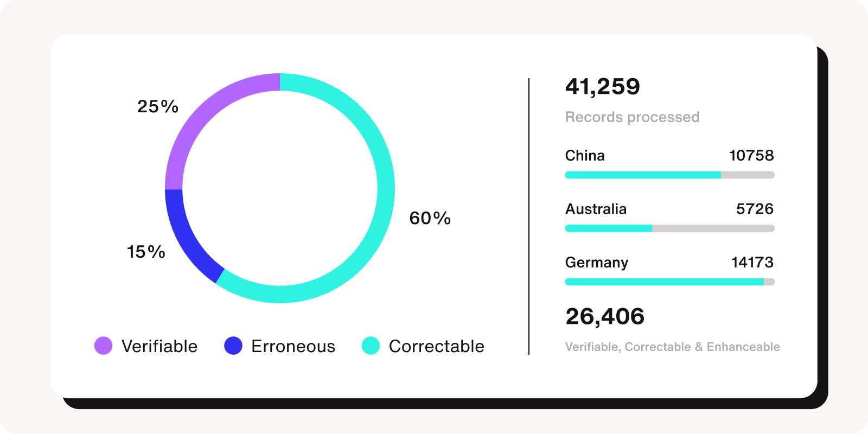868x434 pixels.
Task: Click the Records processed caption
Action: tap(632, 117)
